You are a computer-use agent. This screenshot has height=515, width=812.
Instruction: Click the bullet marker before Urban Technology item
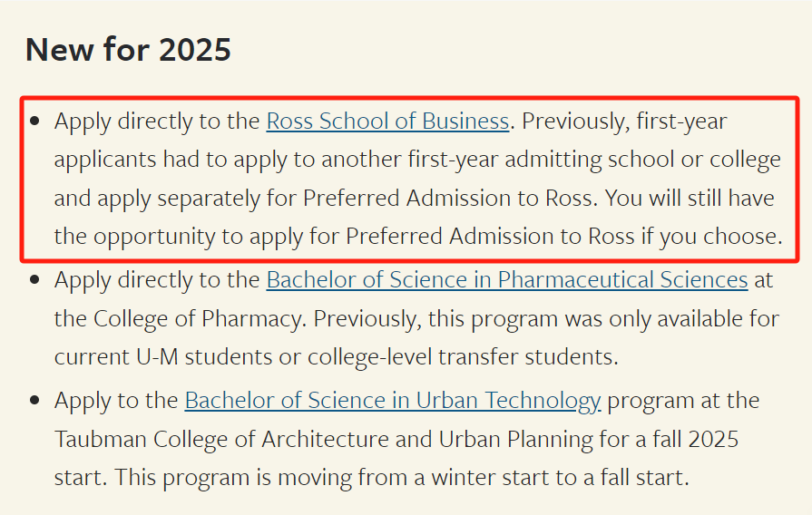coord(34,401)
